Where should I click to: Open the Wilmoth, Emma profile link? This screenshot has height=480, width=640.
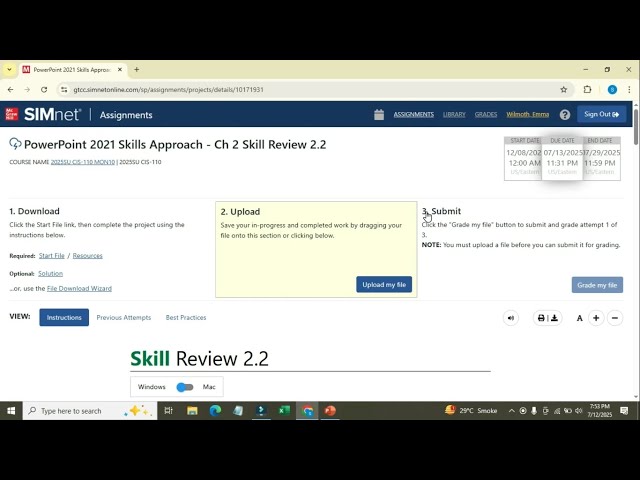(527, 115)
